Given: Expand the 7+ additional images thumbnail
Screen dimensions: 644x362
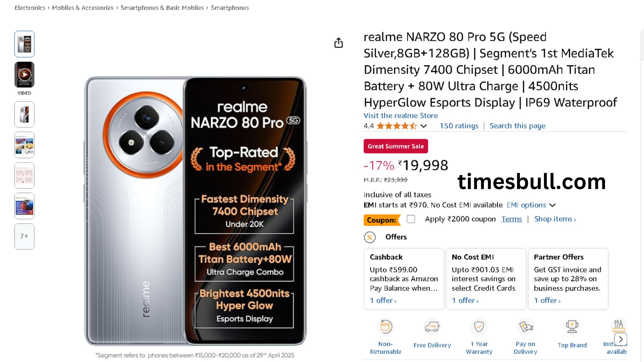Looking at the screenshot, I should point(24,236).
